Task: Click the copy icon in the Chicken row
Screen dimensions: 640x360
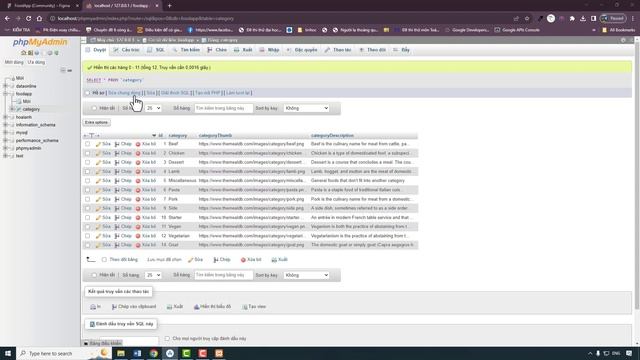Action: tap(117, 153)
